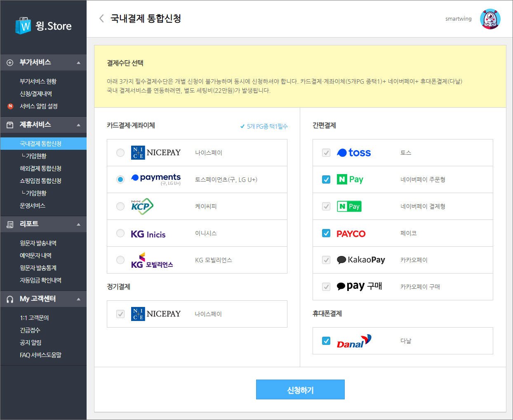513x420 pixels.
Task: Go back using the left chevron arrow
Action: (x=101, y=19)
